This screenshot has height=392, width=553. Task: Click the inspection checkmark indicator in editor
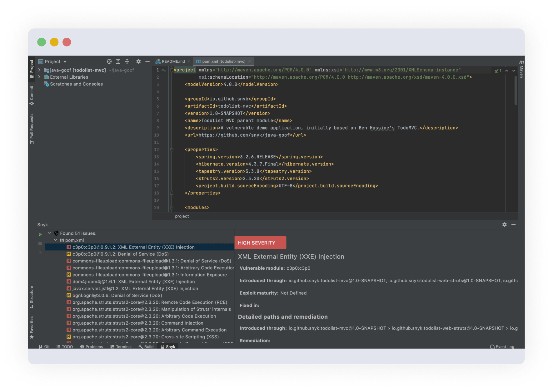click(498, 71)
